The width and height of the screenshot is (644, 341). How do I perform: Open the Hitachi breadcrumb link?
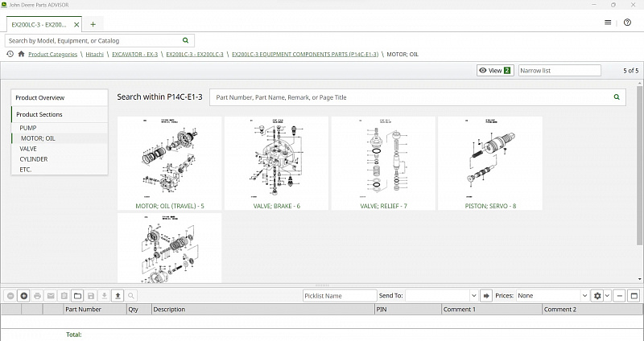[x=94, y=54]
